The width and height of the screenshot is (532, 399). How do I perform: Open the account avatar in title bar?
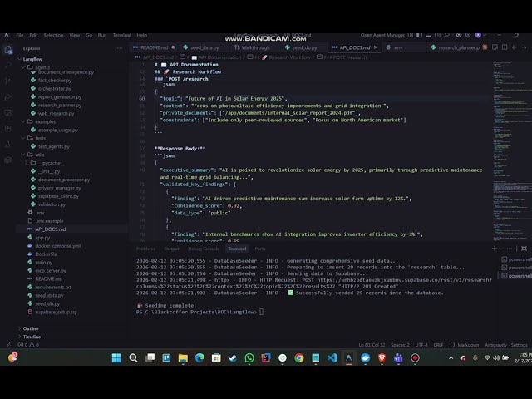[x=478, y=35]
